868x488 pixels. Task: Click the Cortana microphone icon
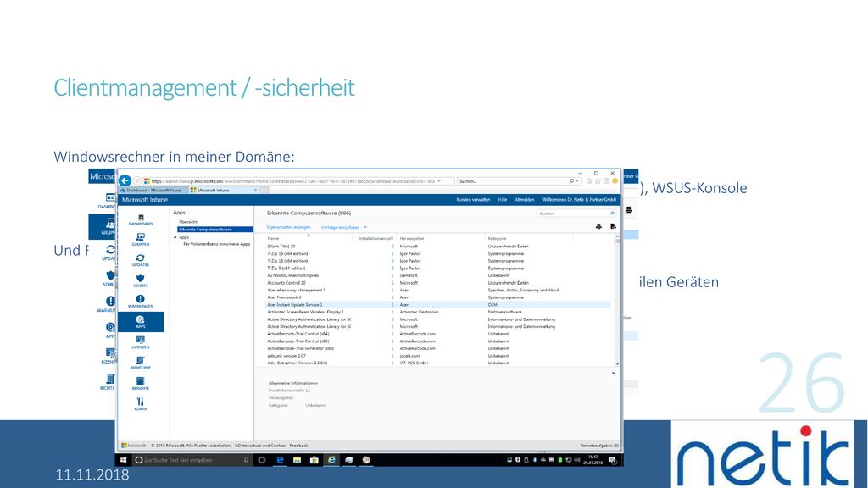click(246, 460)
